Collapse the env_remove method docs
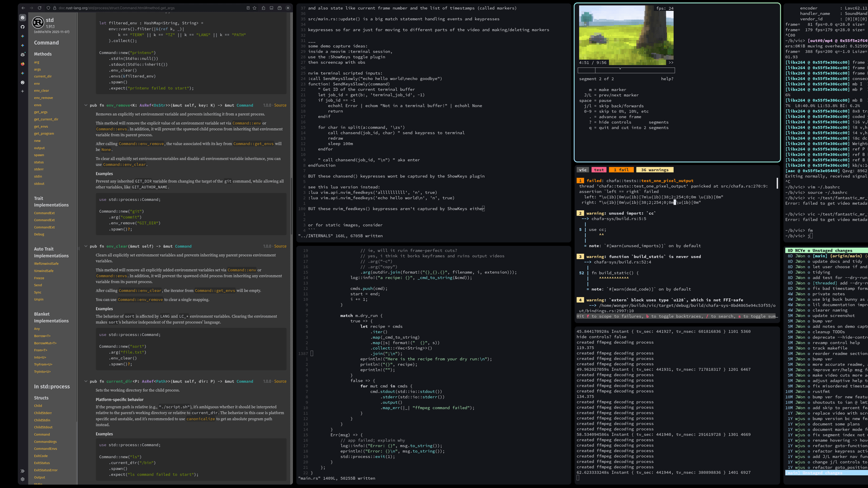Image resolution: width=868 pixels, height=488 pixels. [85, 105]
